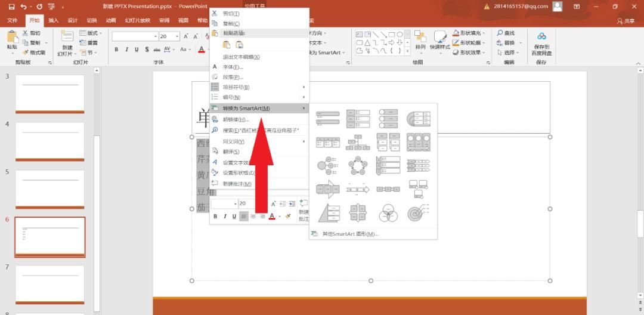Open More SmartArt Graphics (其他SmartArt 图形)
Screen dimensions: 644x315
(373, 234)
